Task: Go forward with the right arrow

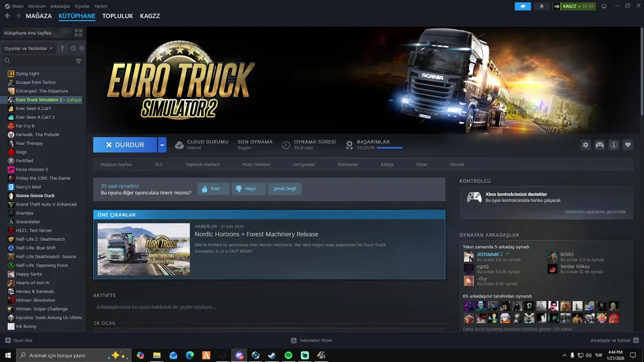Action: click(x=19, y=16)
